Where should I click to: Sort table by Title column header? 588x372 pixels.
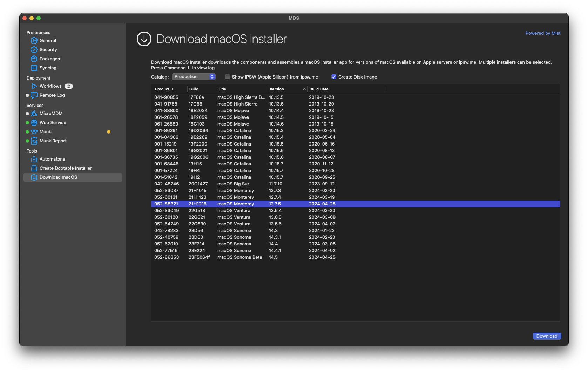tap(242, 89)
